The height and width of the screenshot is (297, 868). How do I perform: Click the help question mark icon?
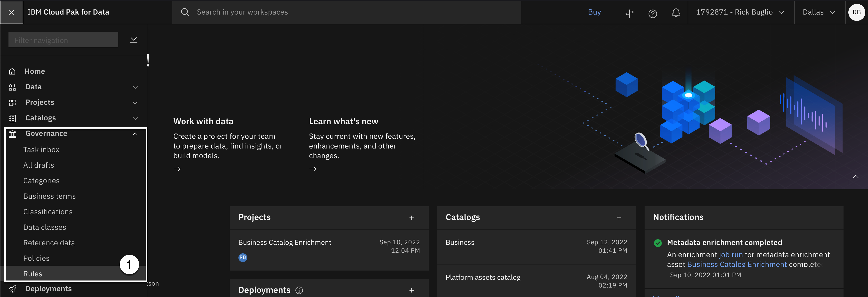pyautogui.click(x=653, y=14)
